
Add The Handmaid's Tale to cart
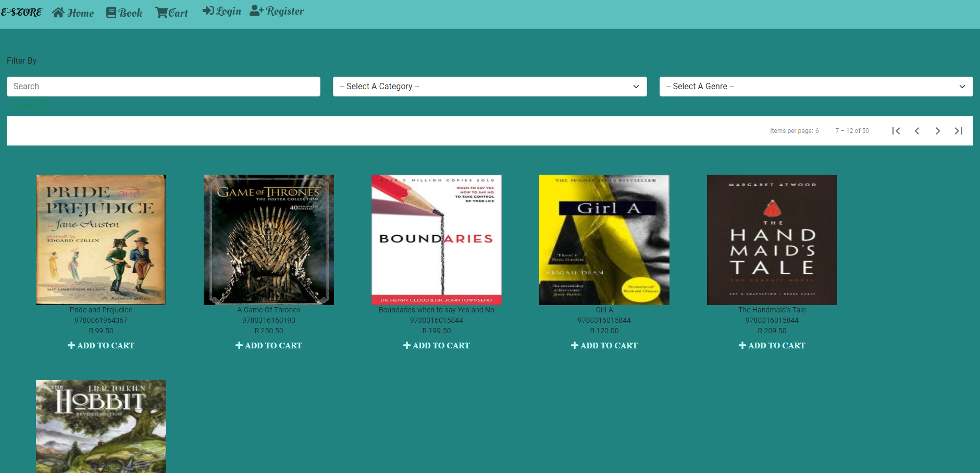[772, 345]
